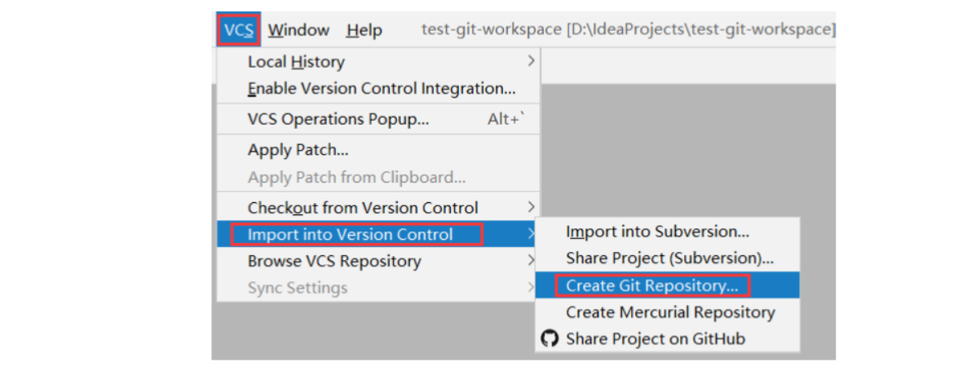Click Checkout from Version Control
Screen dimensions: 980x375
363,208
